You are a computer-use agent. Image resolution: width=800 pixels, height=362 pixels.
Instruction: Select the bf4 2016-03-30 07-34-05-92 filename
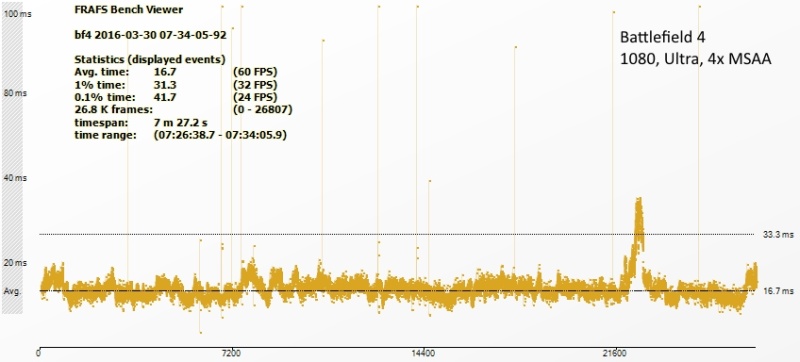[151, 35]
